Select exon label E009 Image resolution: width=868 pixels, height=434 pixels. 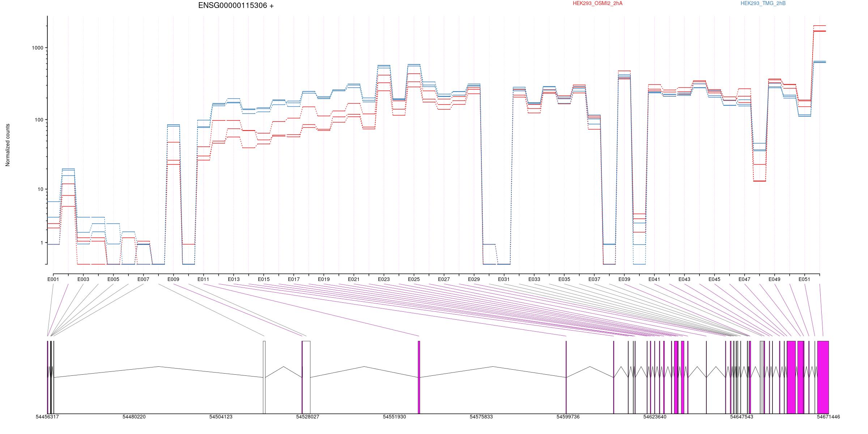173,279
